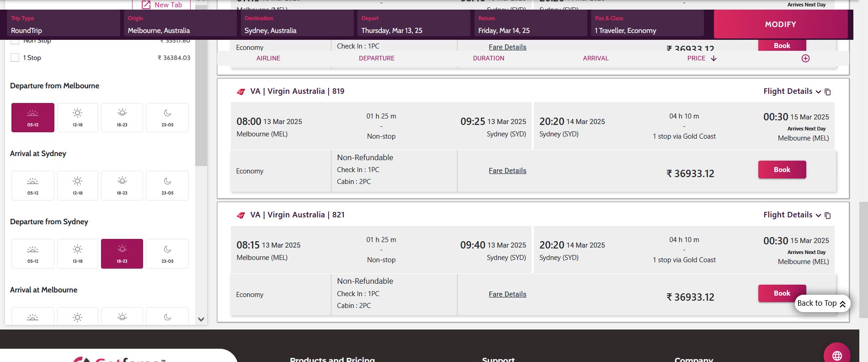The image size is (868, 362).
Task: Deselect 18-23 Sydney departure filter
Action: pyautogui.click(x=122, y=254)
